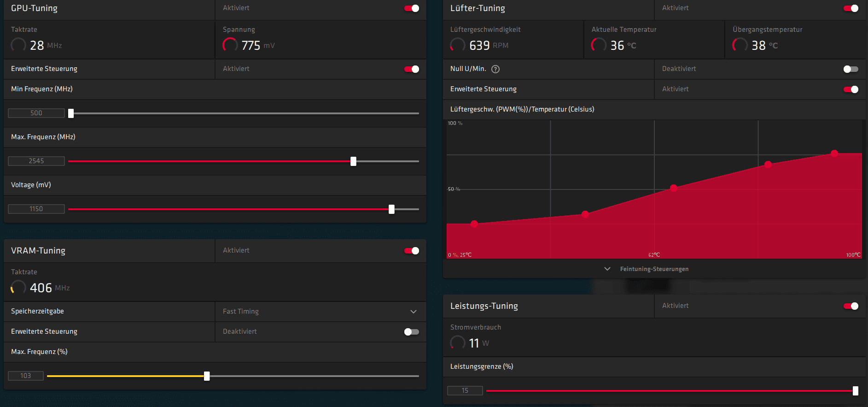
Task: Enable the Null U/Min. switch
Action: click(x=851, y=69)
